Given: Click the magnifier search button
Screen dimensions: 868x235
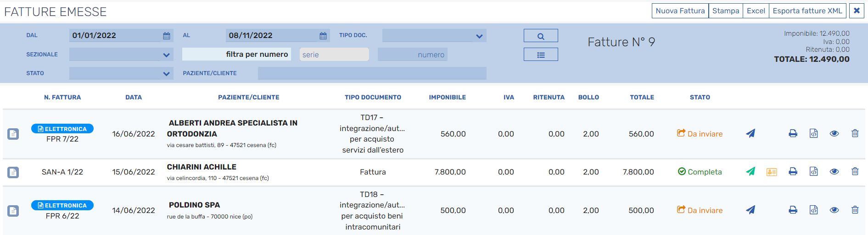Looking at the screenshot, I should 541,36.
